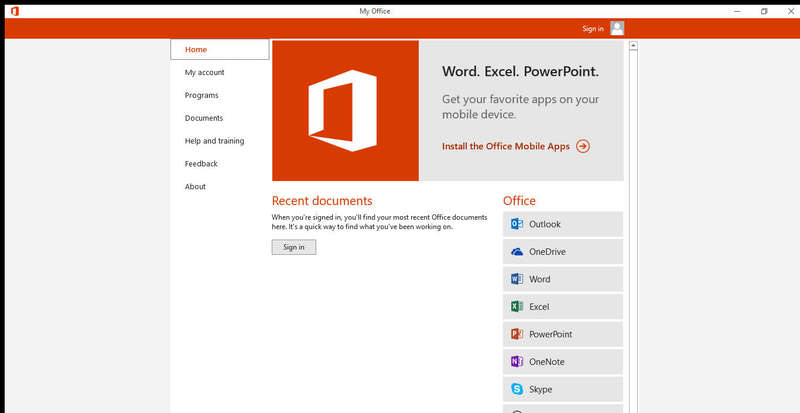Open the Programs section

[x=202, y=95]
